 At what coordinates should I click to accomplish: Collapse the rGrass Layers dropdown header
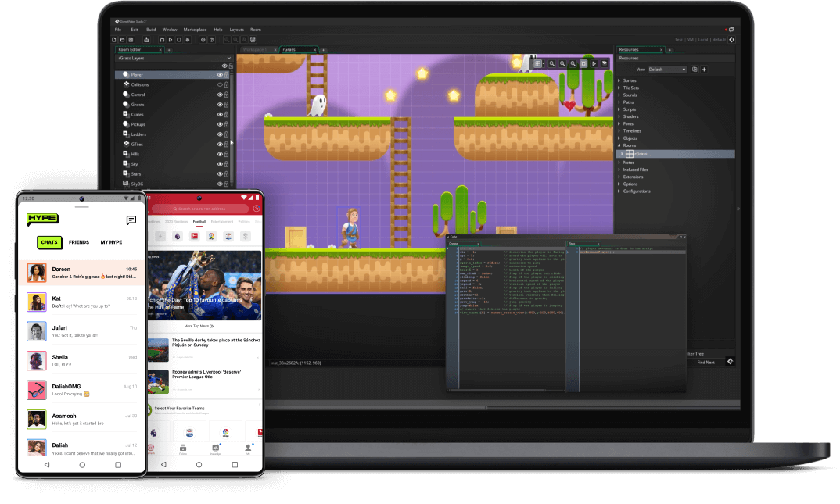point(228,58)
